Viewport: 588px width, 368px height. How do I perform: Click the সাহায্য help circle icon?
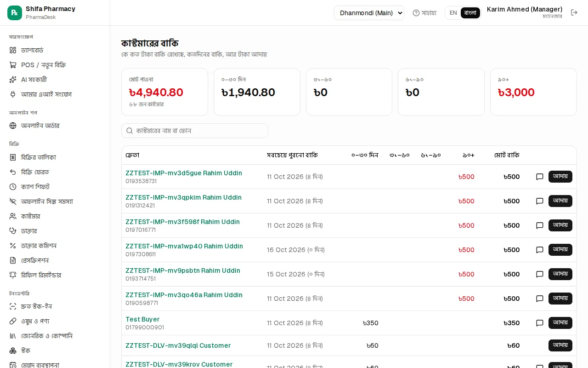(416, 13)
